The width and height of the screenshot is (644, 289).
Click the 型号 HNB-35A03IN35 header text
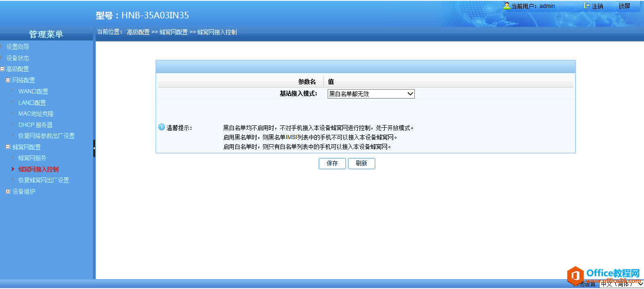142,15
